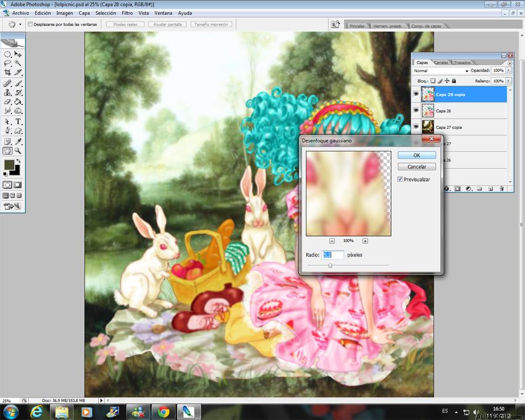Open the foreground color swatch
Screen dimensions: 525x420
pyautogui.click(x=9, y=165)
